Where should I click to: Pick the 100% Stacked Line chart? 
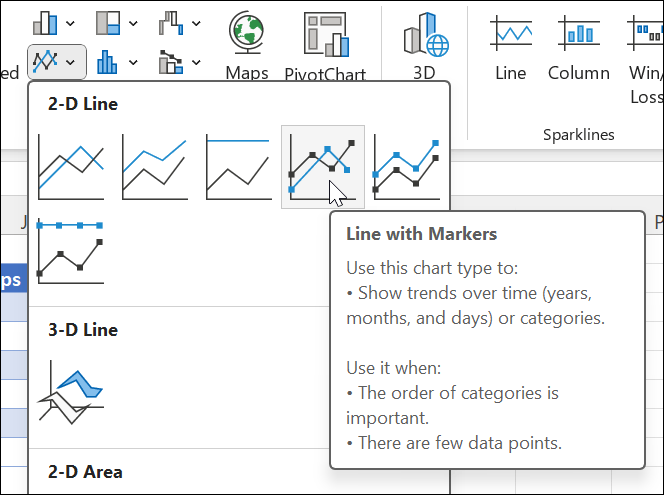(x=239, y=166)
